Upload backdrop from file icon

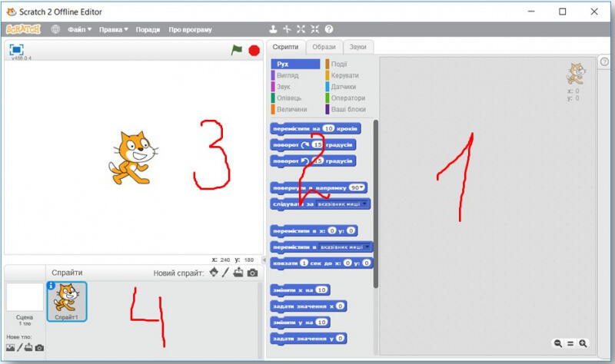28,347
